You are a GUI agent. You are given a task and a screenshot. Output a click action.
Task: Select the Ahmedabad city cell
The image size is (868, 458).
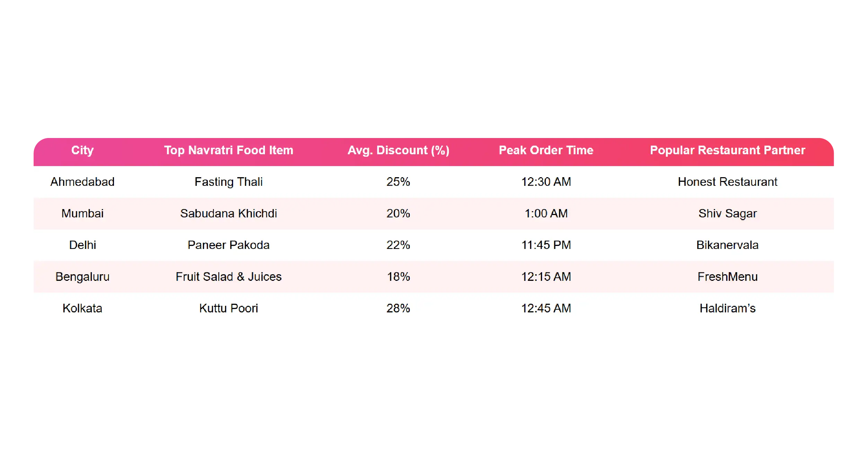[82, 182]
